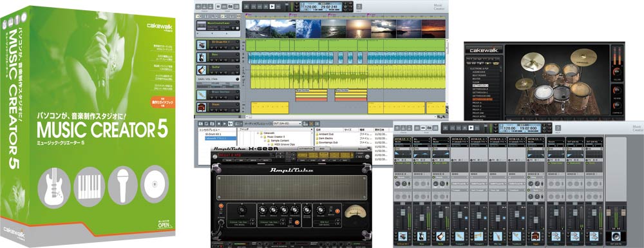Select highlighted Cakewalk TTS-1 synth entry
The image size is (644, 248).
220,138
